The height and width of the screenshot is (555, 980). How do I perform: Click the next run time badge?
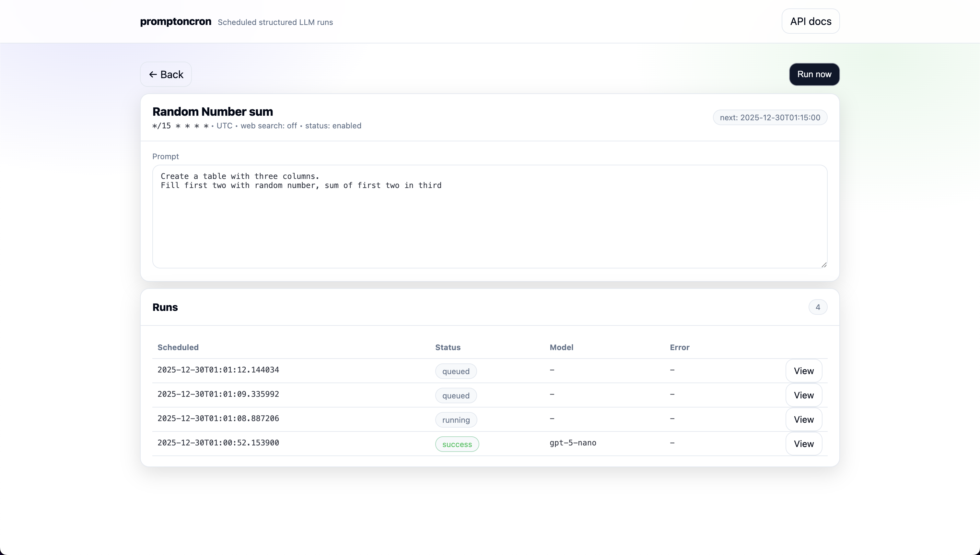pyautogui.click(x=769, y=117)
